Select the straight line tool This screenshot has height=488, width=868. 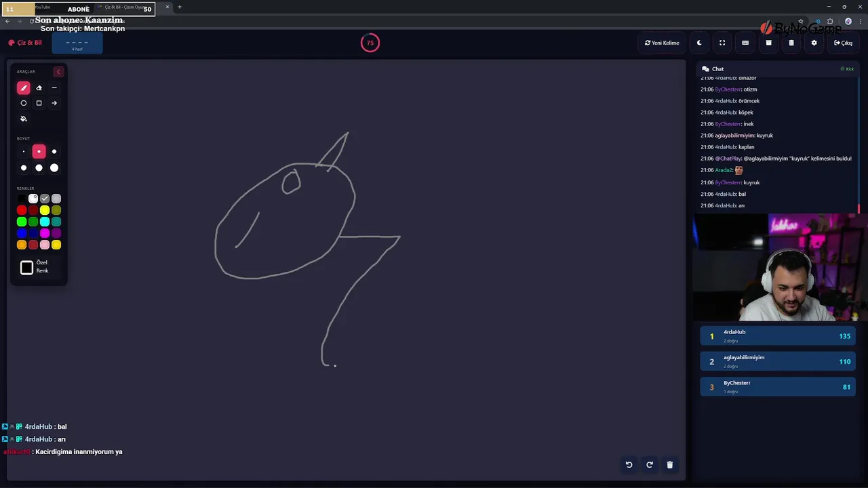coord(54,87)
